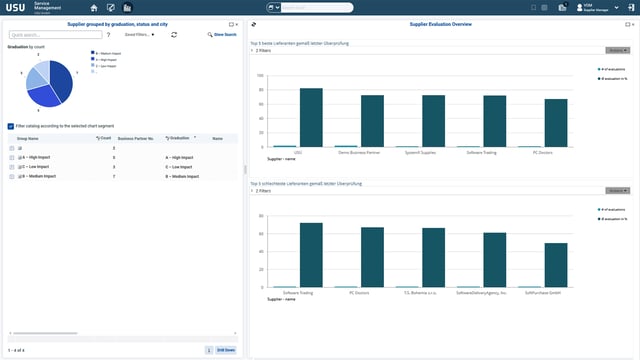Focus the global search field in header

tap(317, 7)
